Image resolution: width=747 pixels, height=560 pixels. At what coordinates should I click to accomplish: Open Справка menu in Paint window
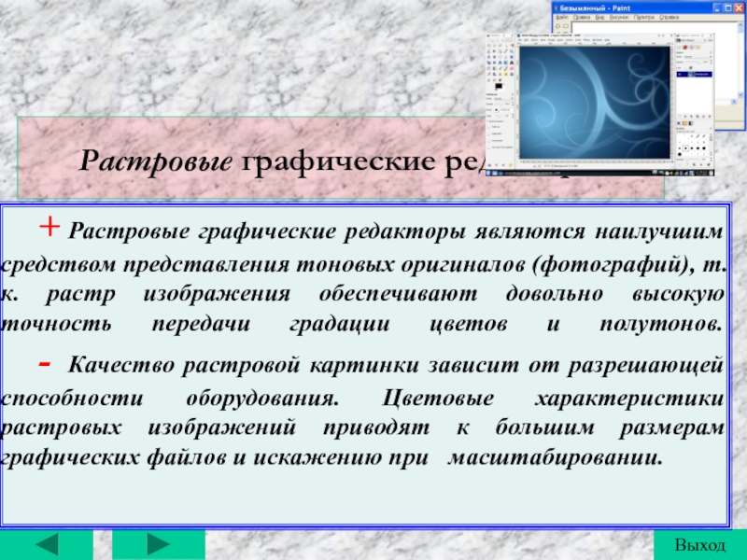click(669, 17)
